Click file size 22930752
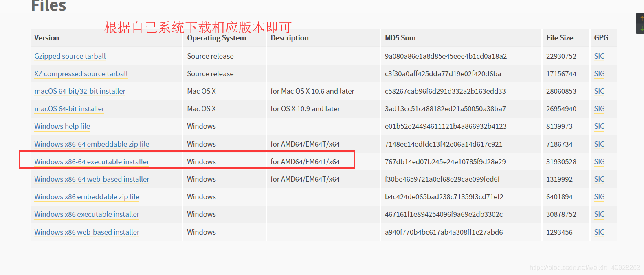The height and width of the screenshot is (275, 644). (561, 56)
